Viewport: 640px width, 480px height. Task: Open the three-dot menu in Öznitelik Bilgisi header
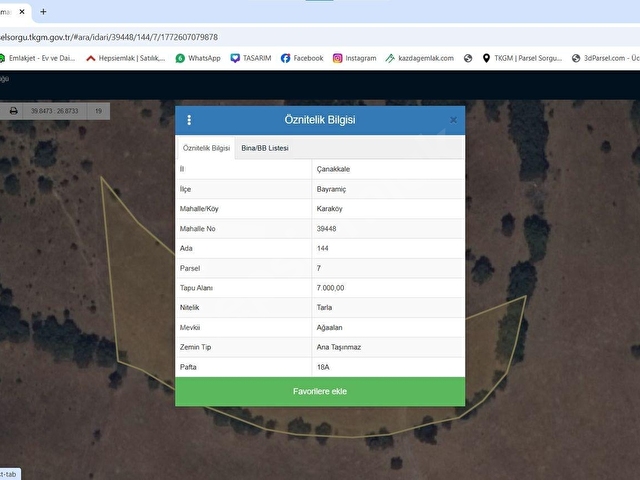pyautogui.click(x=189, y=120)
